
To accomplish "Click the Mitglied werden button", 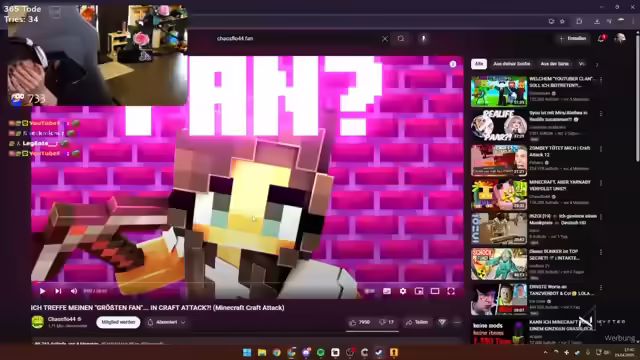I will click(118, 322).
